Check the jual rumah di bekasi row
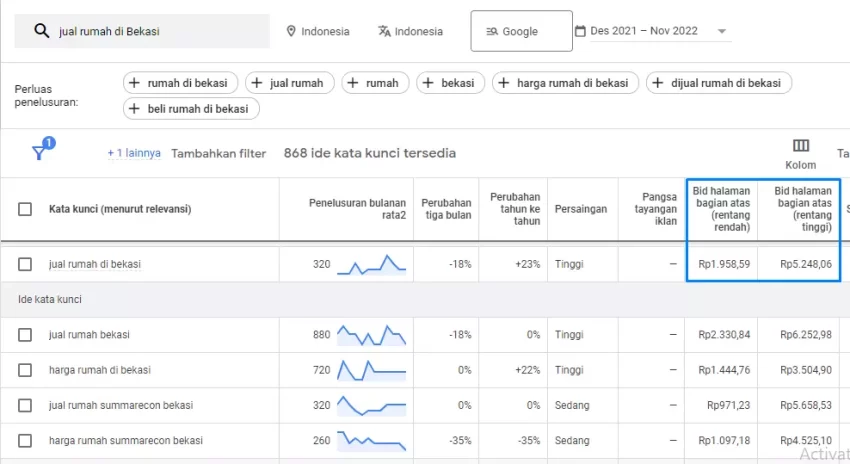Image resolution: width=850 pixels, height=464 pixels. (x=25, y=265)
